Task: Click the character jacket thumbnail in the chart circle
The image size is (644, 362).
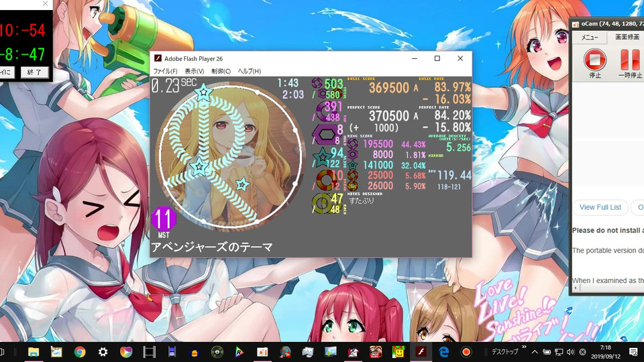Action: pyautogui.click(x=231, y=156)
